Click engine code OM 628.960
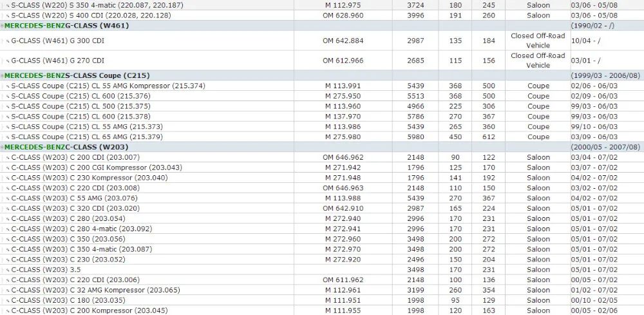 point(343,15)
